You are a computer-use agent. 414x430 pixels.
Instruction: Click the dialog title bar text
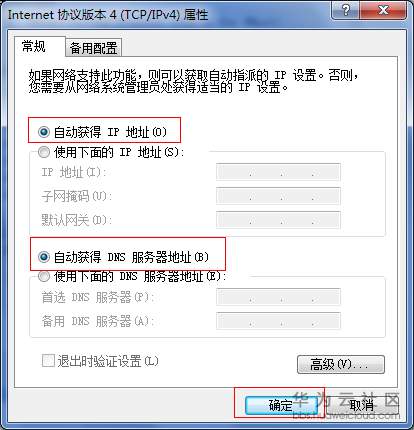[x=108, y=15]
